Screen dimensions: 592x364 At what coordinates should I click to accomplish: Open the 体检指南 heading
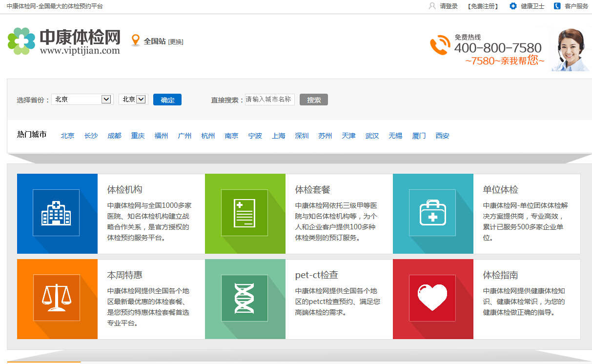coord(500,275)
